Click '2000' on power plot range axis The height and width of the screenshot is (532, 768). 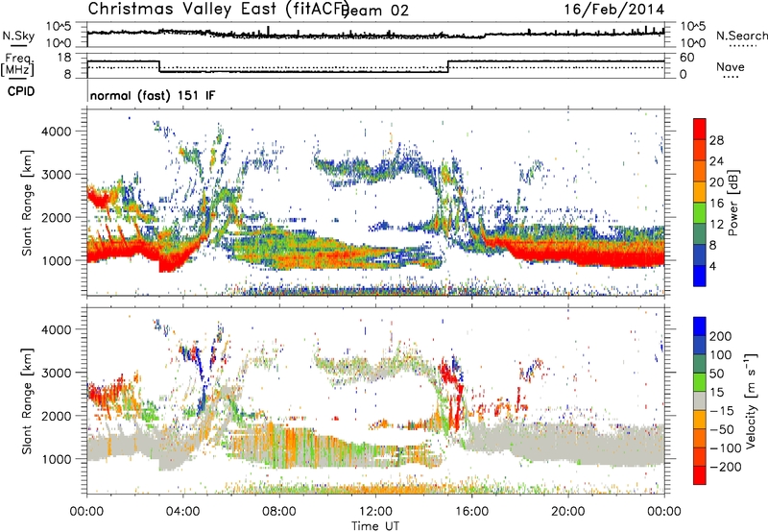56,217
